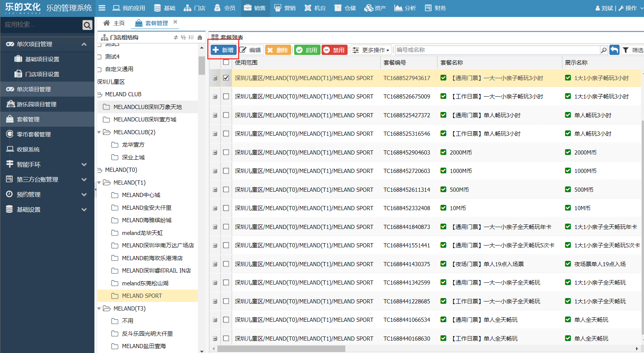Check the row checkbox for TC1688452904603
This screenshot has width=644, height=353.
coord(226,152)
